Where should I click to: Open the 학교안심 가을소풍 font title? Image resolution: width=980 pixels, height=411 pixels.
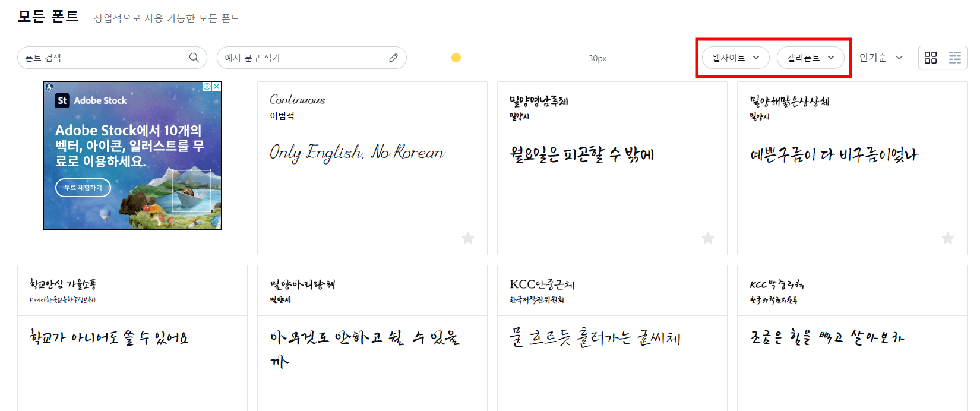pyautogui.click(x=63, y=284)
